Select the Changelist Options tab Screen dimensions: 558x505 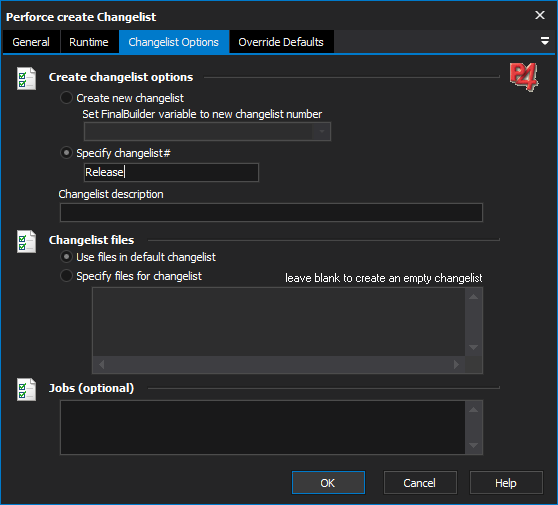coord(174,42)
